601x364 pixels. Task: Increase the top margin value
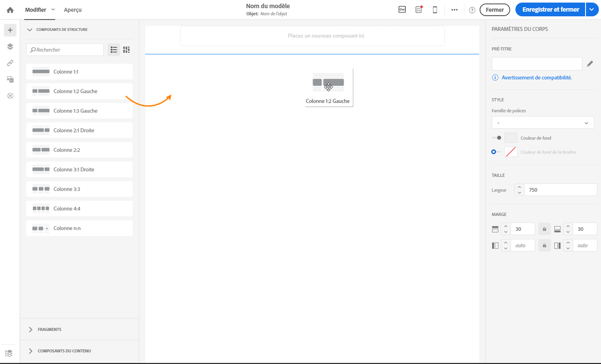pos(506,226)
